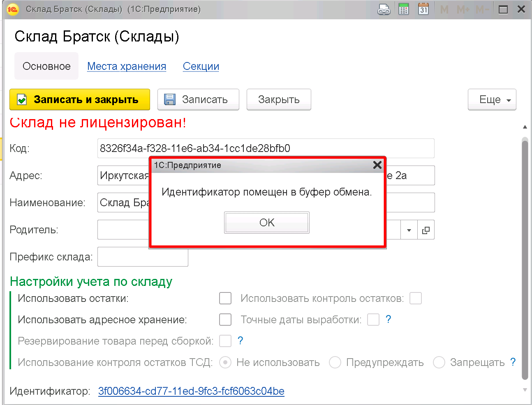The image size is (532, 405).
Task: Toggle Резервирование товара перед сборкой checkbox
Action: [225, 341]
